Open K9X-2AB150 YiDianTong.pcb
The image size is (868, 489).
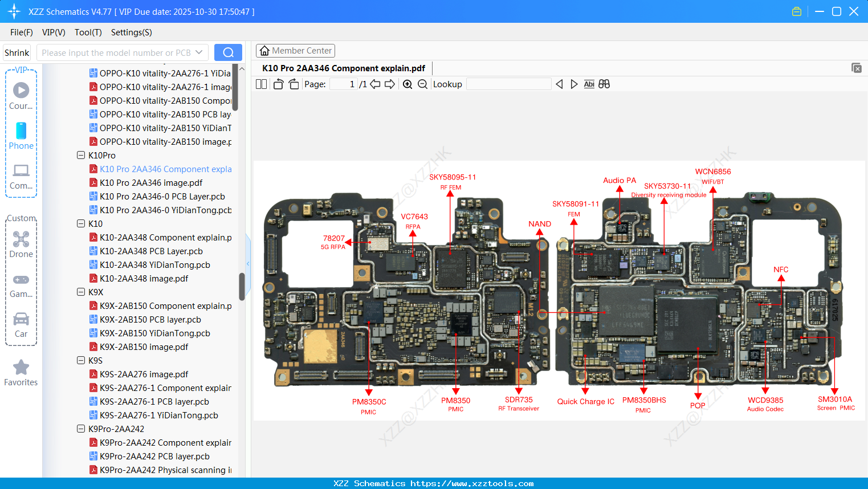tap(155, 333)
